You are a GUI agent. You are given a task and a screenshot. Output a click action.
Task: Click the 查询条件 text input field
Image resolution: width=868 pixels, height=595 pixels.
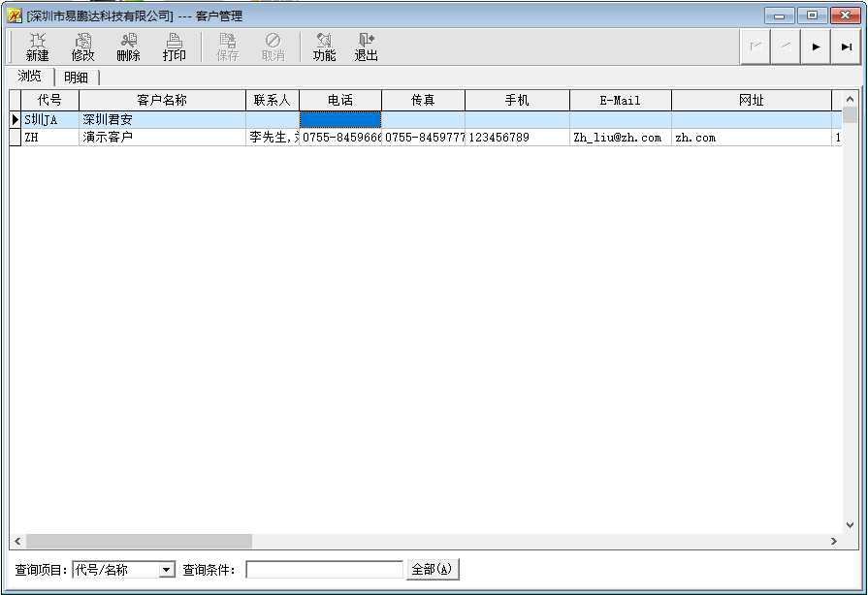click(324, 570)
